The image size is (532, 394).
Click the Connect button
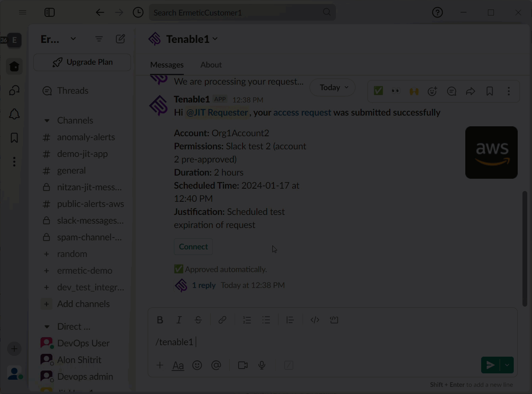(193, 247)
